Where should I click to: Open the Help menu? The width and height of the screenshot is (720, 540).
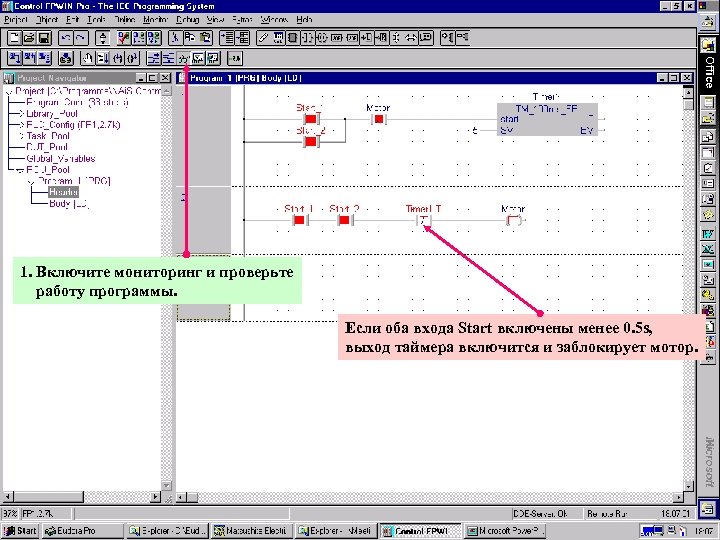304,20
